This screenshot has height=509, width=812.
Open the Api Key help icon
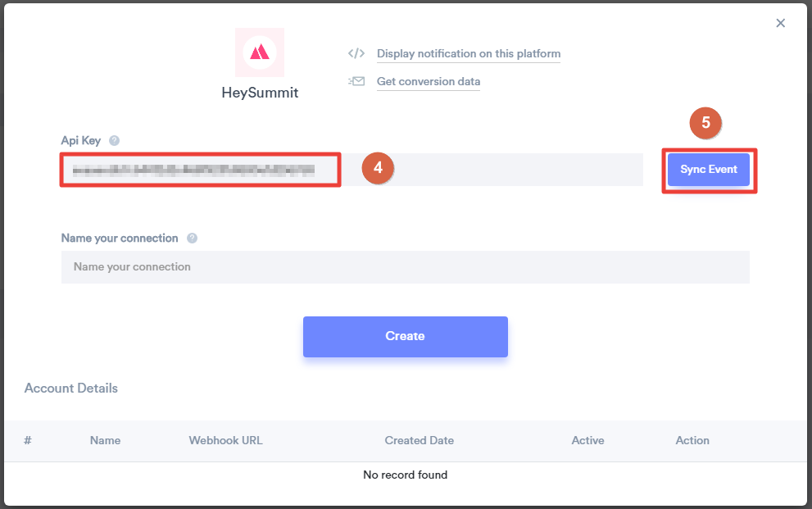tap(115, 140)
